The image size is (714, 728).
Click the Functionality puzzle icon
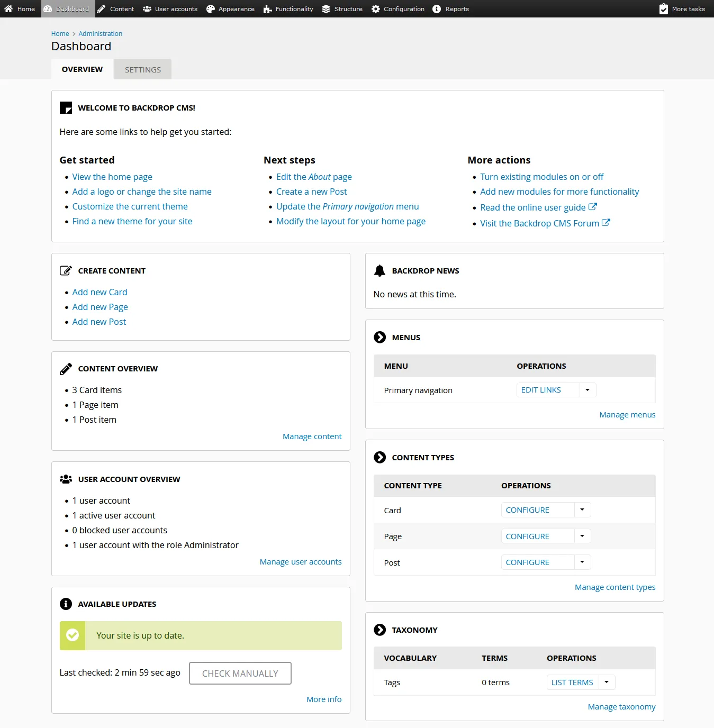tap(268, 8)
